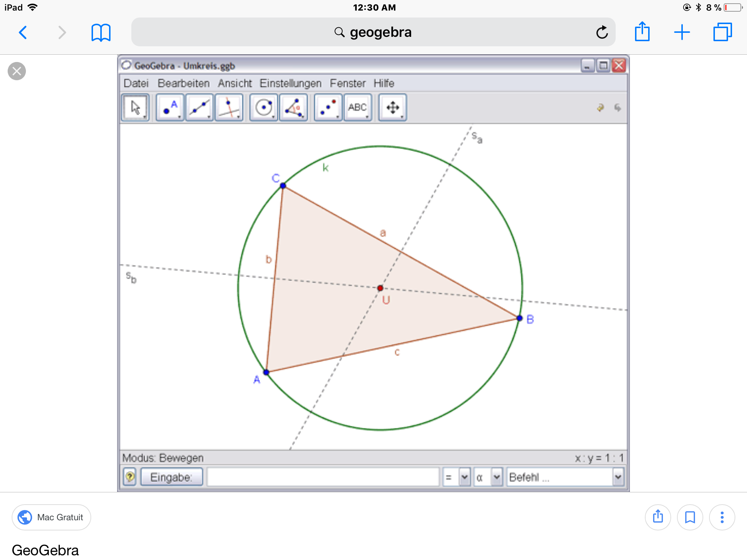Expand the alpha symbol dropdown
Image resolution: width=747 pixels, height=560 pixels.
coord(496,477)
